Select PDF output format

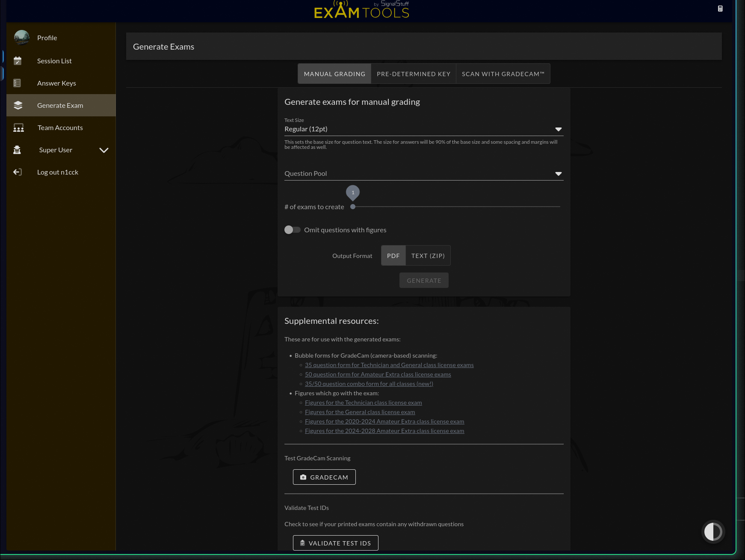393,255
